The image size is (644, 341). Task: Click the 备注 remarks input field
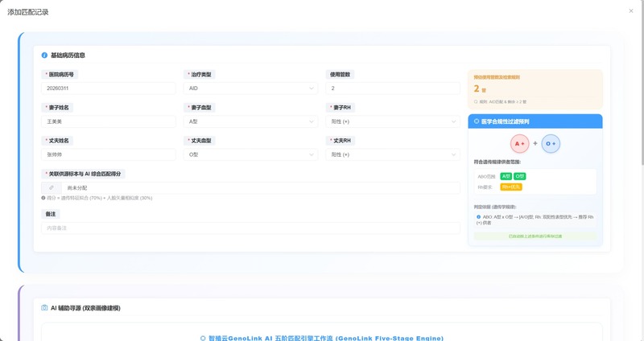tap(250, 228)
